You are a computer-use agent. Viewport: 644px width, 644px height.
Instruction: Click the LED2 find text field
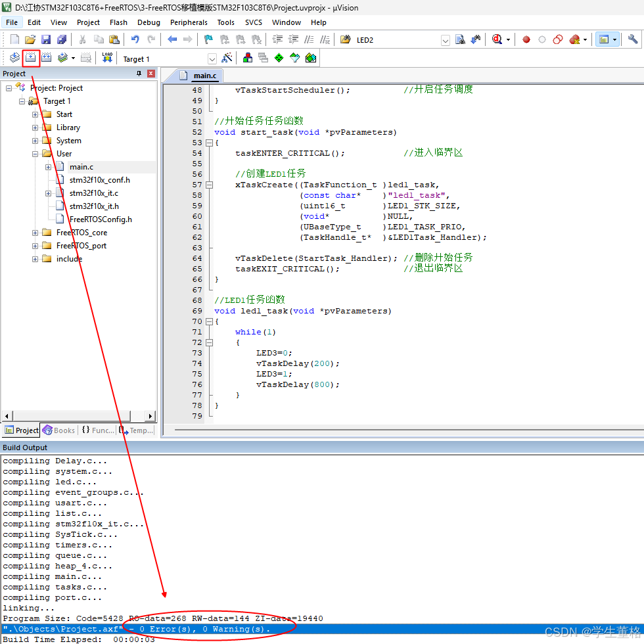tap(397, 40)
